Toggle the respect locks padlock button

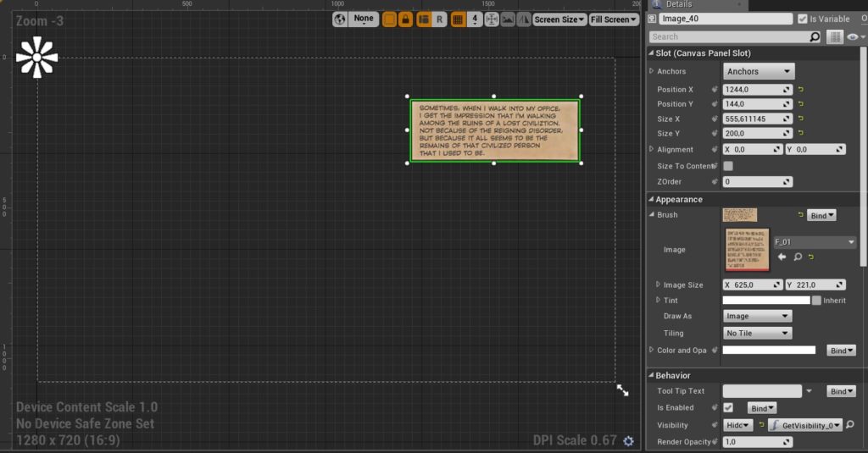pyautogui.click(x=406, y=19)
